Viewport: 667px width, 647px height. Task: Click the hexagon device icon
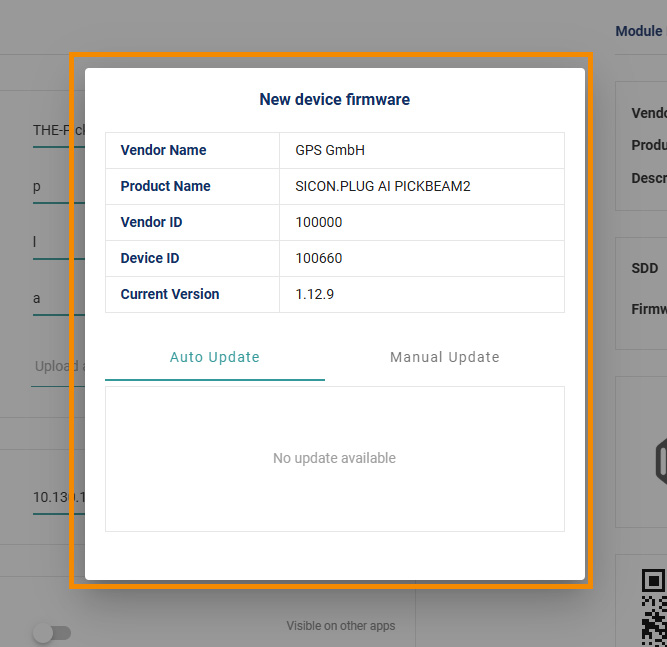(659, 461)
